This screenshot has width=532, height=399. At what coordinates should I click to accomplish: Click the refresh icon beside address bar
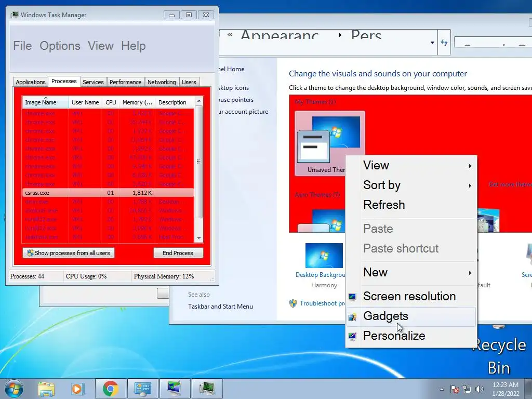(444, 43)
